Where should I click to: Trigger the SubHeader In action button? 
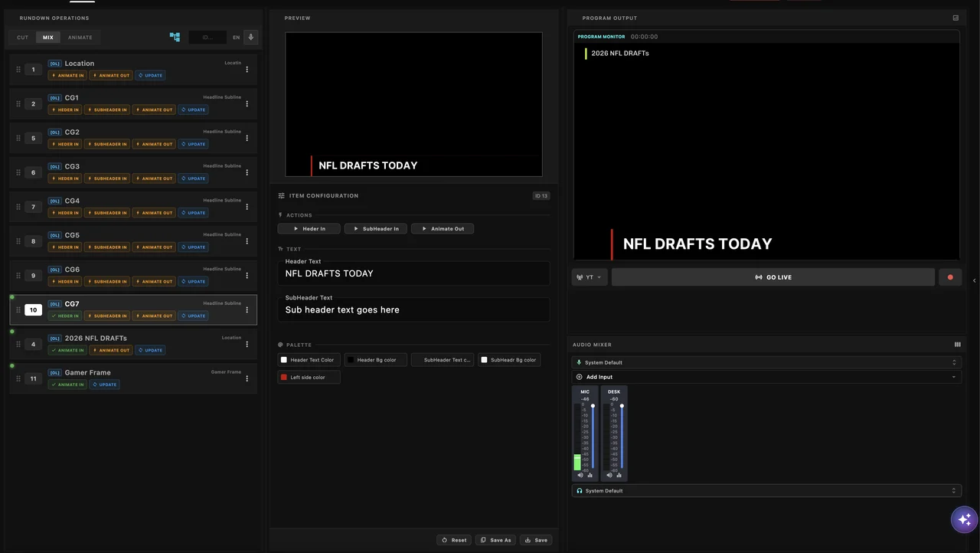376,229
